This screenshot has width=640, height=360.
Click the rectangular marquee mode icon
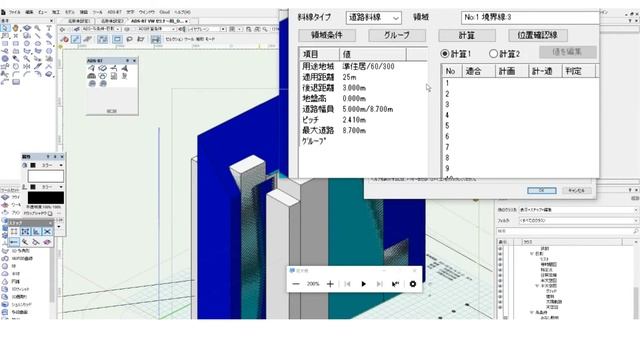(x=117, y=39)
